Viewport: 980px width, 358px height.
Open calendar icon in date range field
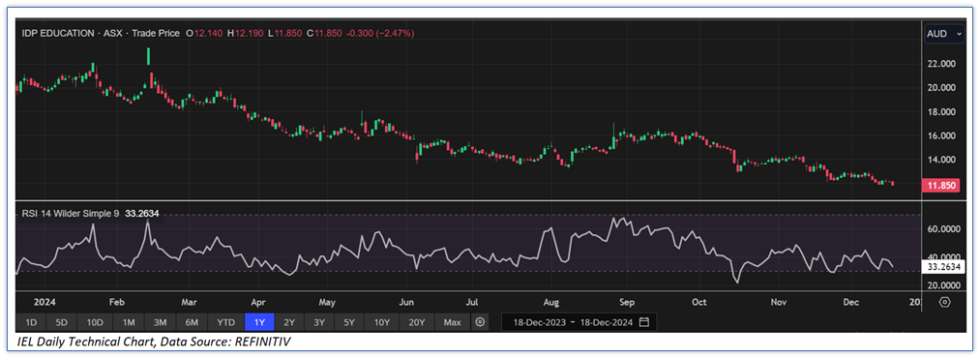click(644, 322)
